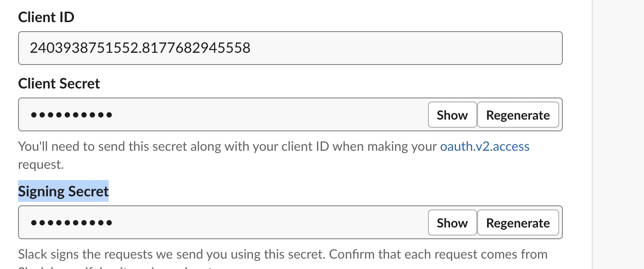Click the Client ID number text
Screen dimensions: 644x269
(x=140, y=48)
